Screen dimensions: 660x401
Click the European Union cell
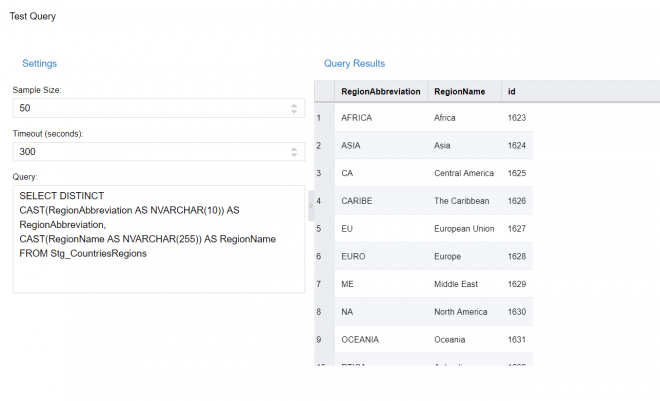(x=464, y=229)
